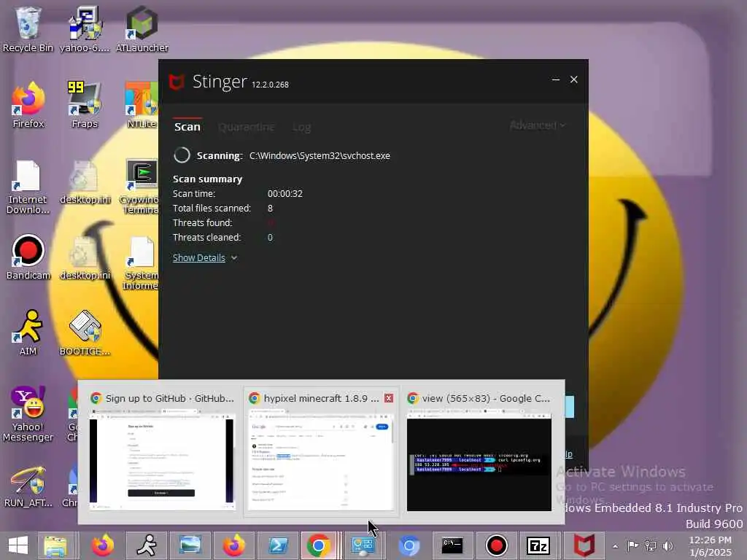Image resolution: width=747 pixels, height=560 pixels.
Task: Launch the Fraps desktop shortcut
Action: 85,105
